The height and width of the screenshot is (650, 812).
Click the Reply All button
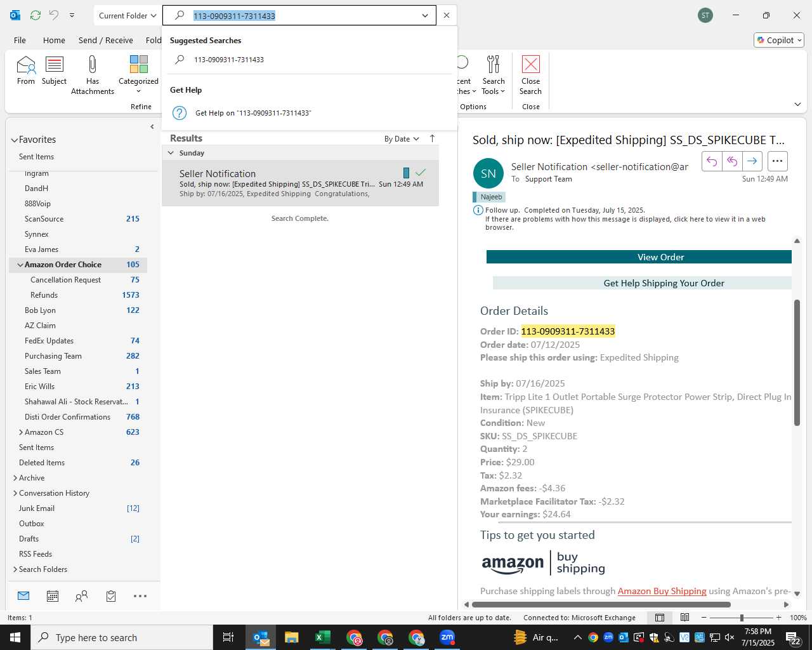coord(732,161)
